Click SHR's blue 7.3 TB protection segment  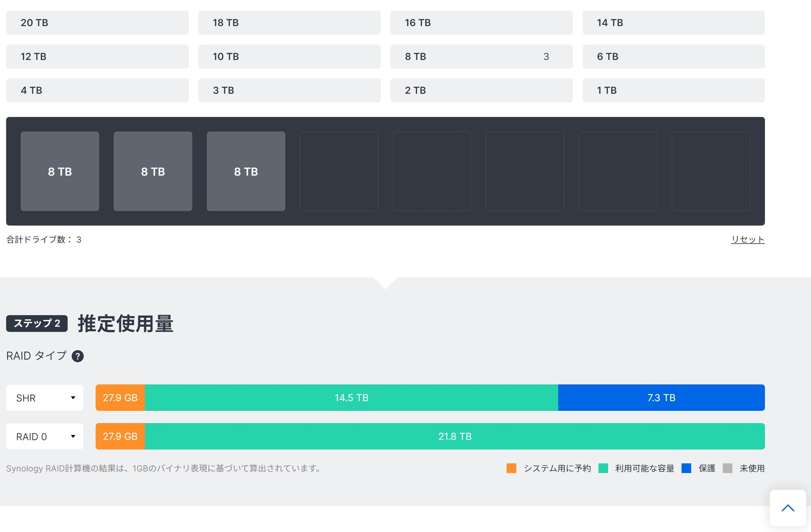[x=661, y=398]
